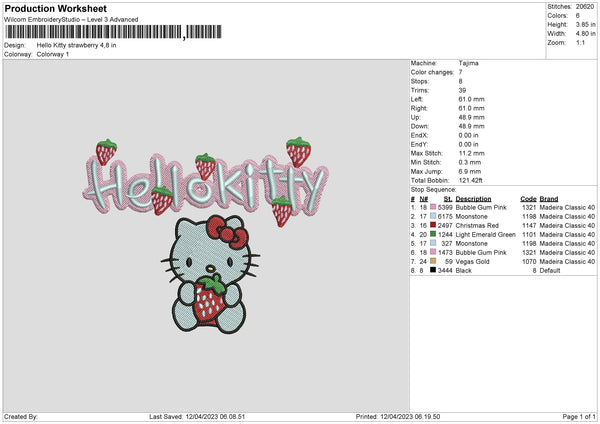Click the 'Light Emerald Green' description text
The image size is (600, 424).
pyautogui.click(x=486, y=235)
